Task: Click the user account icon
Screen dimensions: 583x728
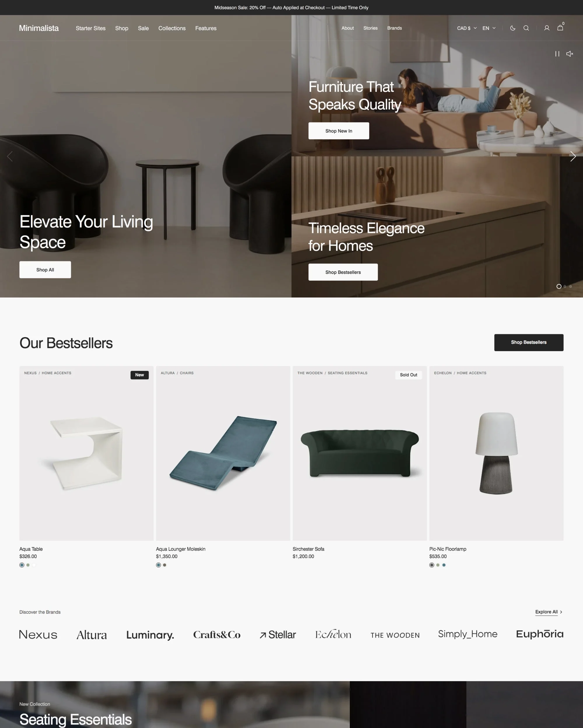Action: [x=545, y=28]
